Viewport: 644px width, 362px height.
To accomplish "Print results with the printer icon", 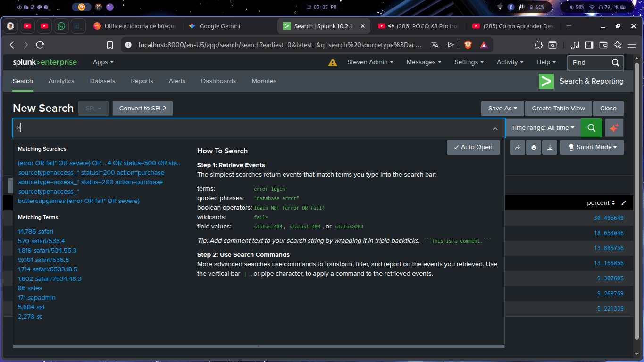I will (534, 147).
